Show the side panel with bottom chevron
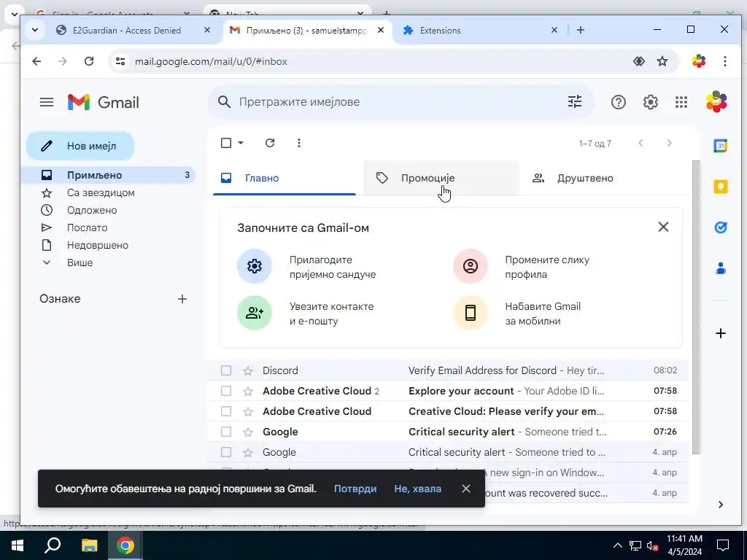This screenshot has height=560, width=747. click(x=720, y=505)
